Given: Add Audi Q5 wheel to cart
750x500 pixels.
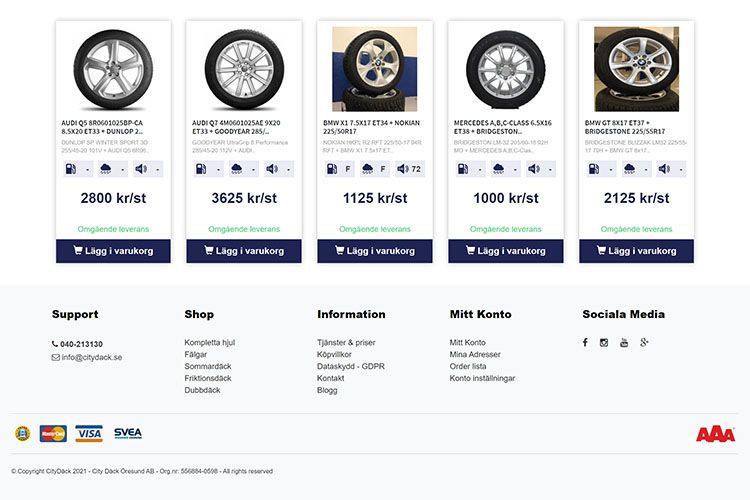Looking at the screenshot, I should [x=113, y=251].
